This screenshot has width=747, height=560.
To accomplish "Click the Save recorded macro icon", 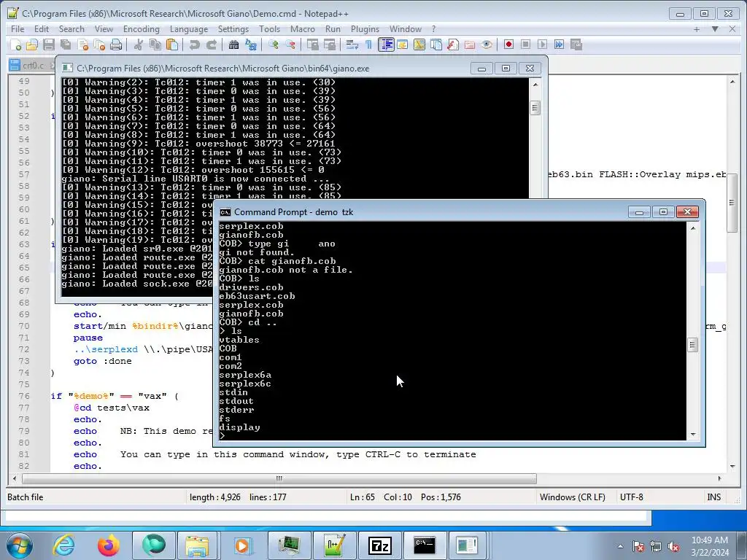I will [576, 44].
